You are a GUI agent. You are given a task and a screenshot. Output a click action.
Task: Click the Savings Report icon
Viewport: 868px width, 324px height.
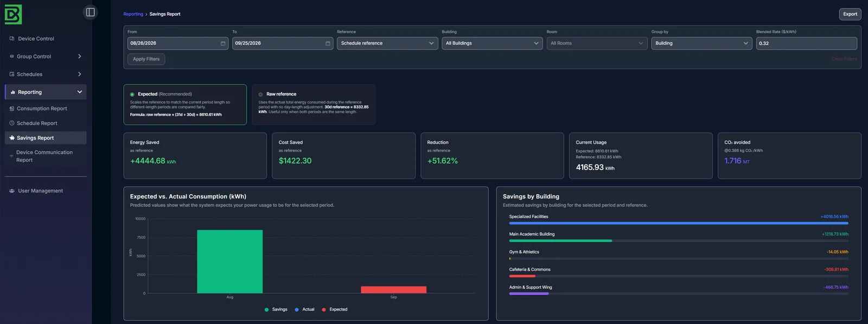coord(12,138)
